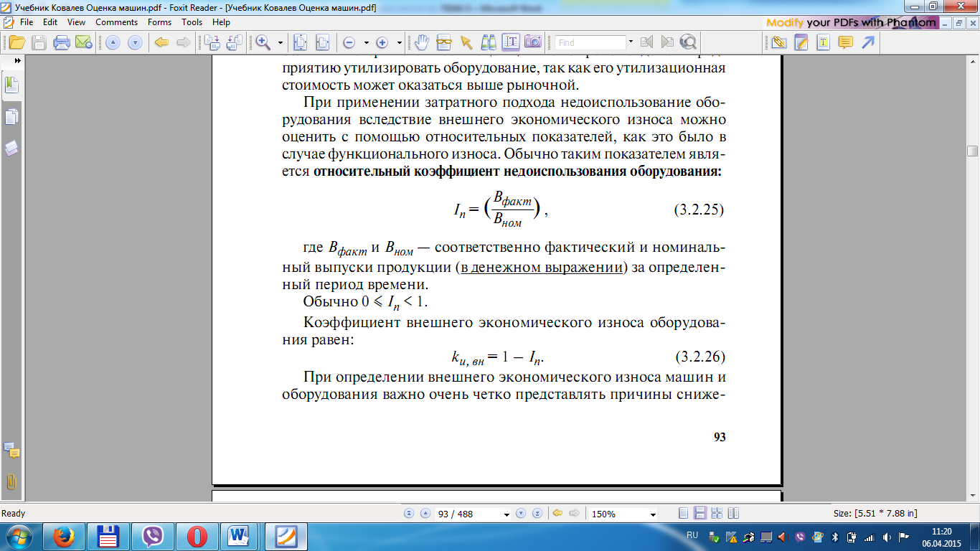This screenshot has height=551, width=980.
Task: Go to next page in status bar
Action: tap(522, 514)
